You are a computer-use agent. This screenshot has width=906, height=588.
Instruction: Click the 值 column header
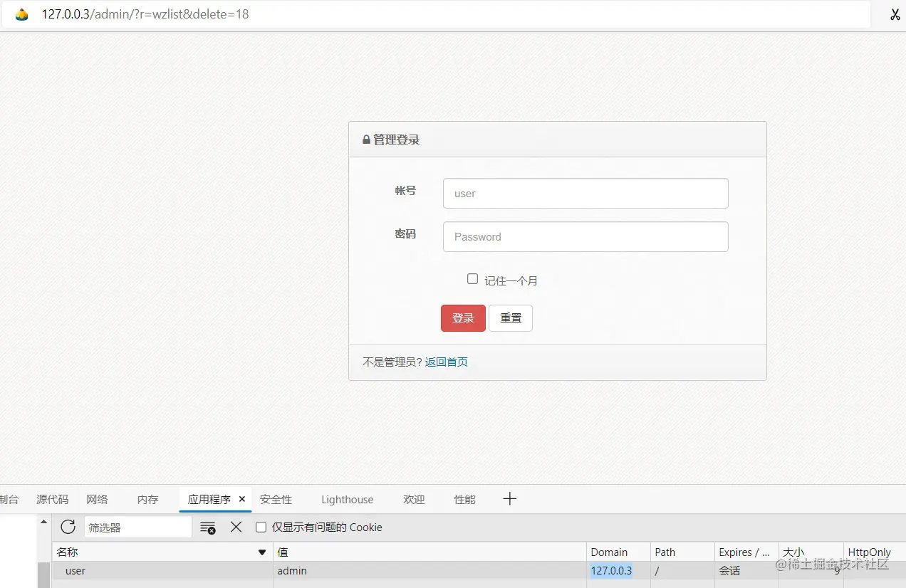[429, 552]
